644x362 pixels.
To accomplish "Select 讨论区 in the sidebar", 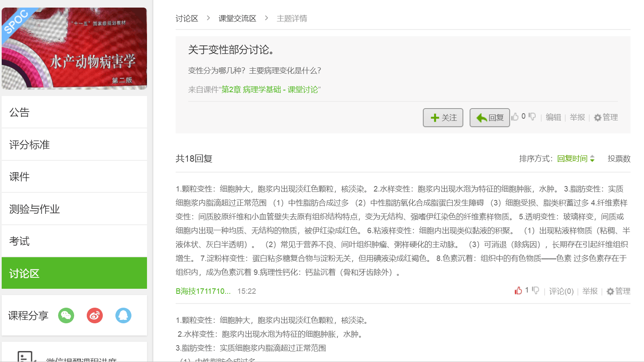I will (x=74, y=273).
